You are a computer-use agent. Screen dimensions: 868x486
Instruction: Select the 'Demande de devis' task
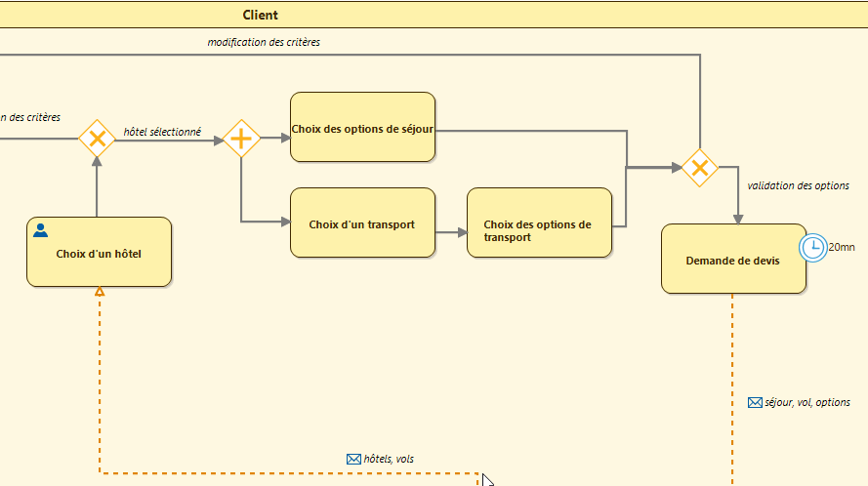point(733,259)
